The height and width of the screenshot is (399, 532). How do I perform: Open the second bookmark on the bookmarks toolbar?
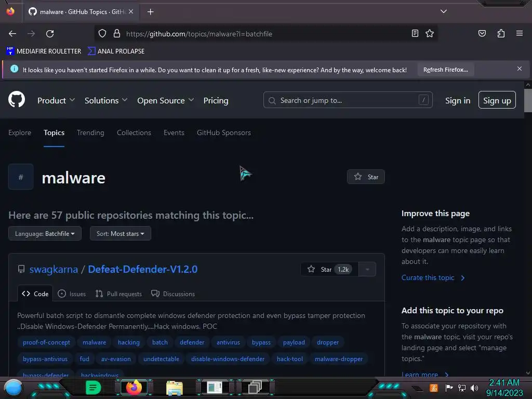pyautogui.click(x=116, y=51)
